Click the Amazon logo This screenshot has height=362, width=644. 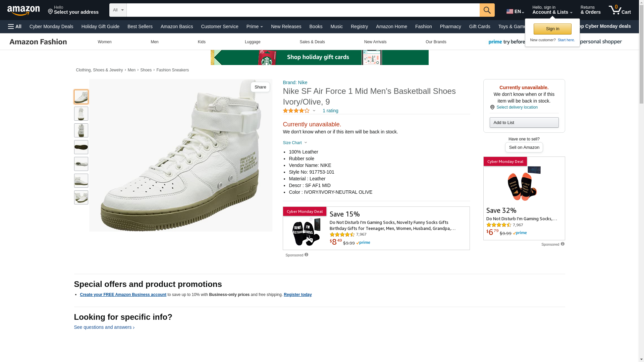(23, 10)
